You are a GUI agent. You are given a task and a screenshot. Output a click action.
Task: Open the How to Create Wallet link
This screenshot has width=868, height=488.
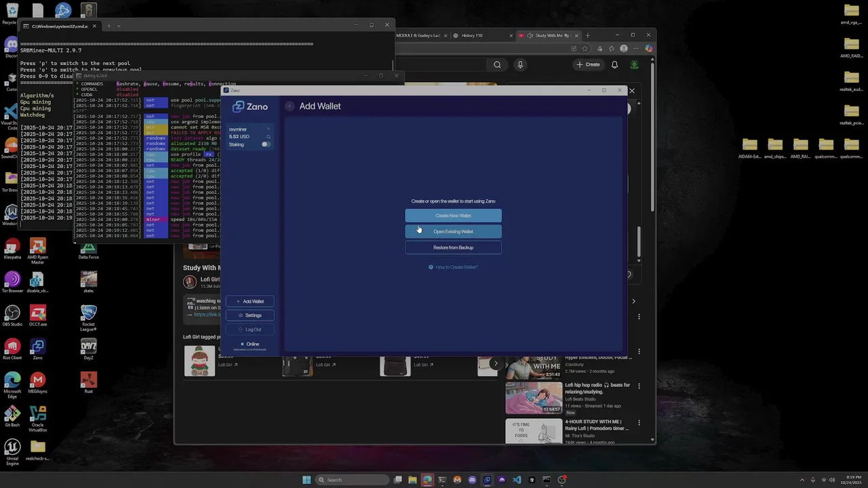(453, 267)
